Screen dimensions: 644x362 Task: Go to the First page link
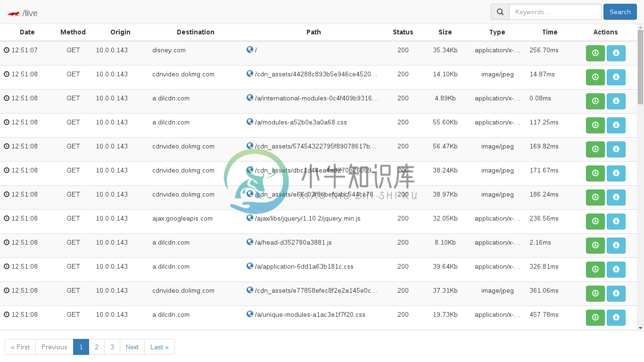pyautogui.click(x=20, y=347)
